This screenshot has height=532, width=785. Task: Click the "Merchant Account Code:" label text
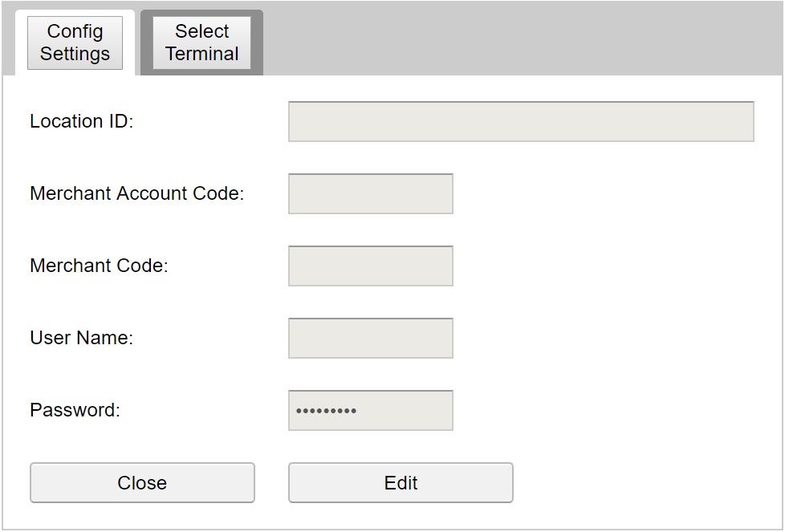coord(136,194)
